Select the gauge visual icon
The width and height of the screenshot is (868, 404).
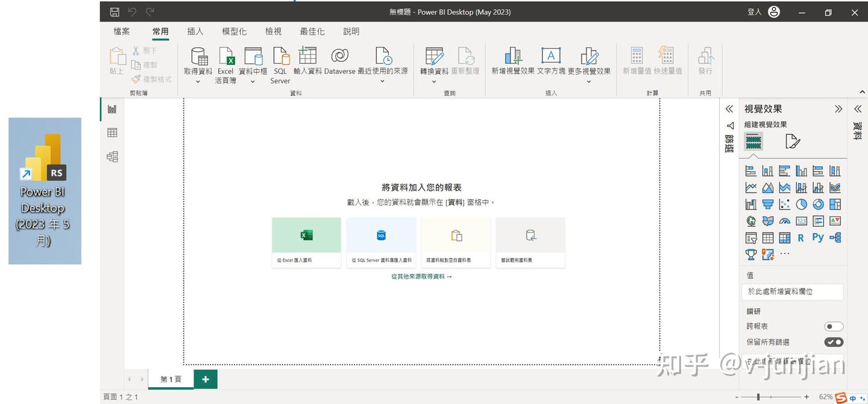[x=784, y=221]
